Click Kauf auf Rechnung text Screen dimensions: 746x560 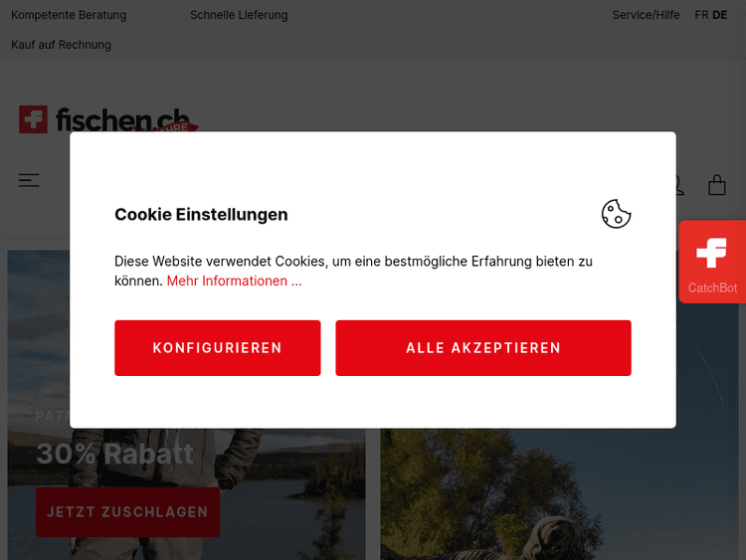(61, 45)
